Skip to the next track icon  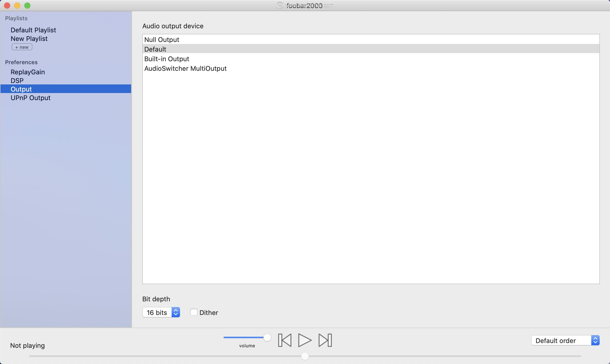tap(325, 340)
